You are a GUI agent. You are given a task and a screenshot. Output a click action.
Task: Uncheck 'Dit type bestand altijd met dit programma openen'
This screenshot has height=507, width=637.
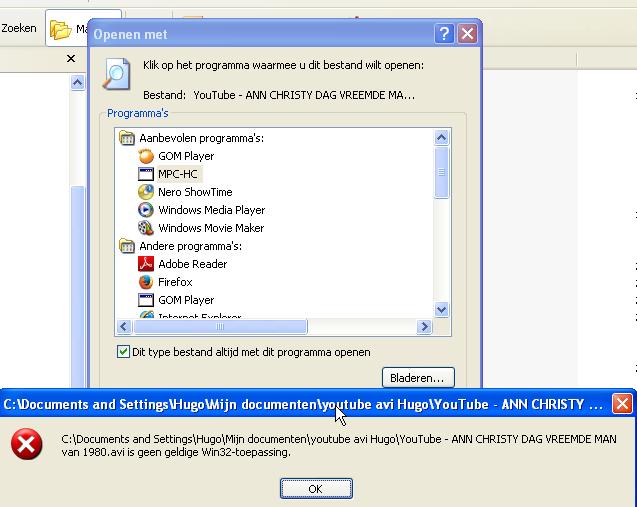(x=123, y=351)
